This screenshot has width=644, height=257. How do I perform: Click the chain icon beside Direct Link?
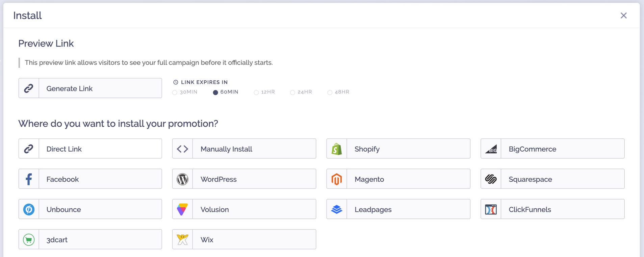pyautogui.click(x=29, y=149)
